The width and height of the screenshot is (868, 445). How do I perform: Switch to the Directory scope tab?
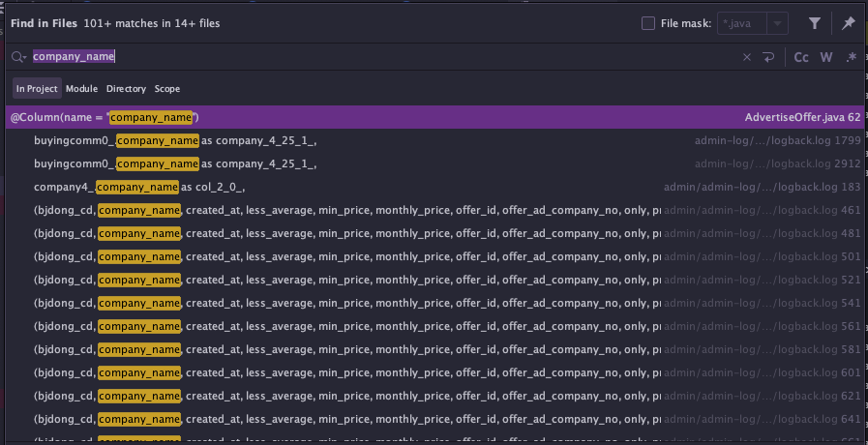pyautogui.click(x=126, y=89)
